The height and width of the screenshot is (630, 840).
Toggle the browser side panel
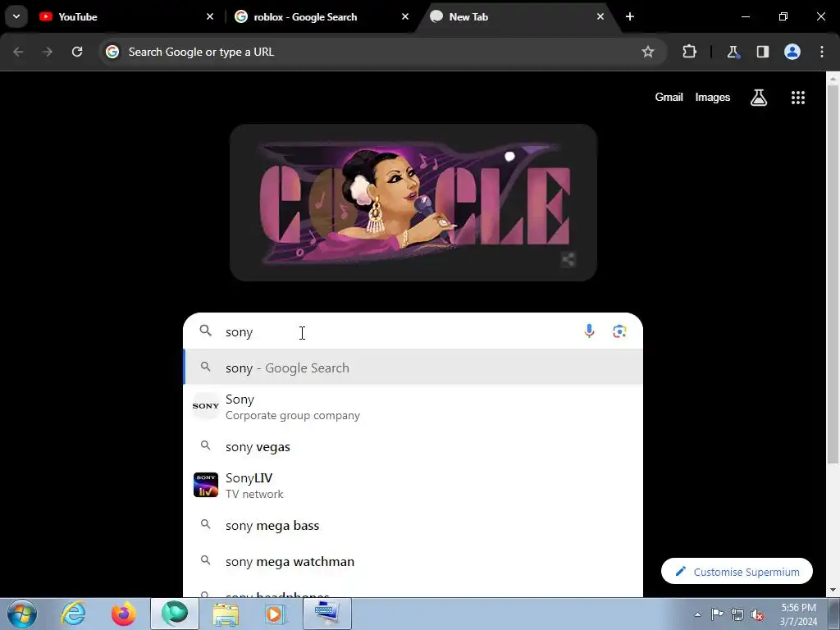763,52
